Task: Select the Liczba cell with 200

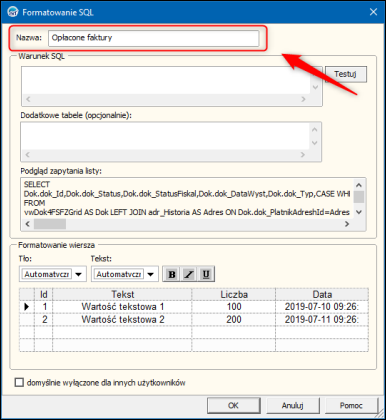Action: [x=234, y=320]
